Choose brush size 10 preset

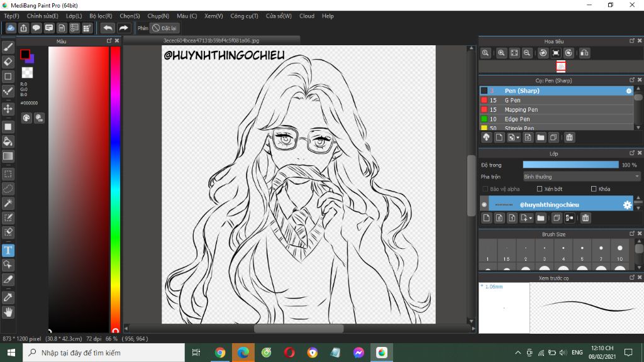pyautogui.click(x=619, y=251)
